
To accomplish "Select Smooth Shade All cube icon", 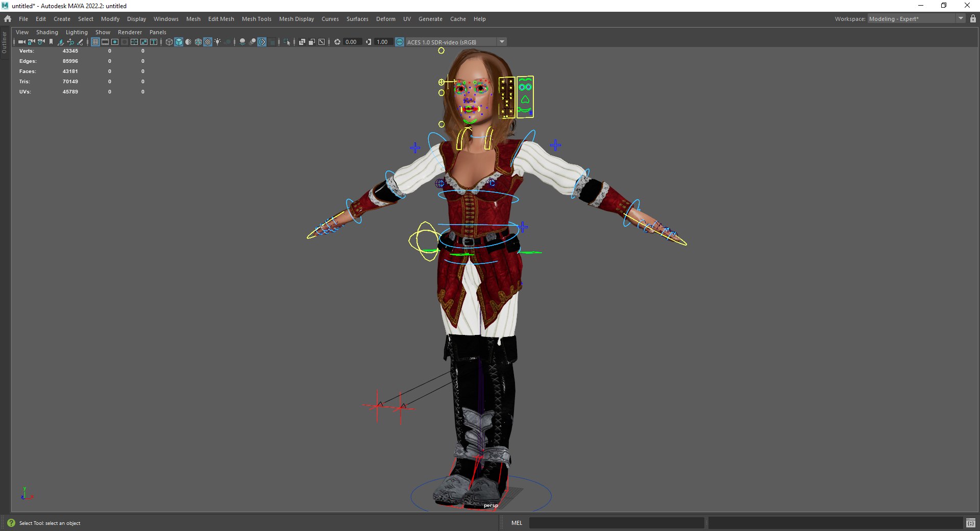I will (x=179, y=42).
